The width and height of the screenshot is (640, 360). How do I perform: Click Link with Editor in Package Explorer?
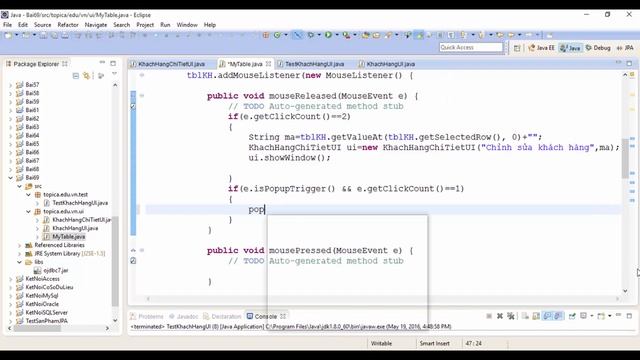pyautogui.click(x=87, y=76)
